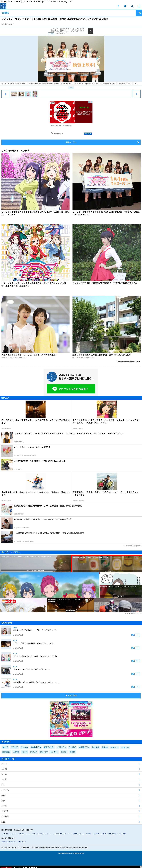Image resolution: width=142 pixels, height=868 pixels.
Task: Click the arrow button in the LINE ticket ad
Action: 90,31
